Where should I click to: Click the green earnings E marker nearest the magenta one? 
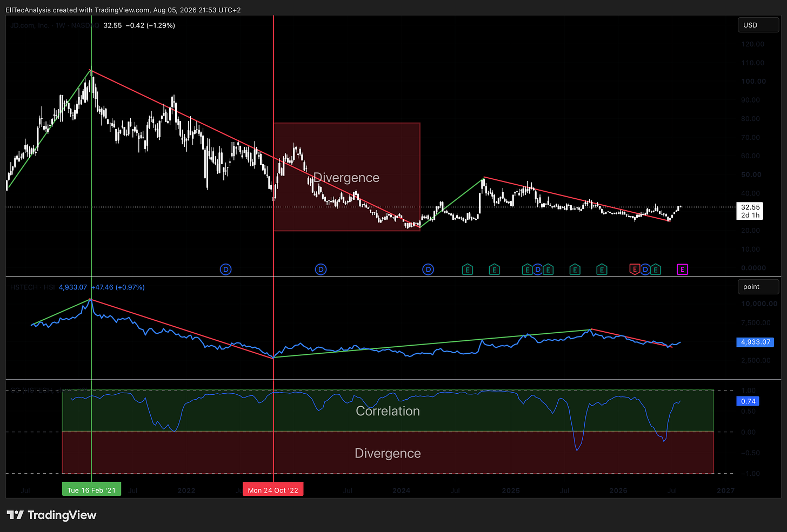[656, 269]
